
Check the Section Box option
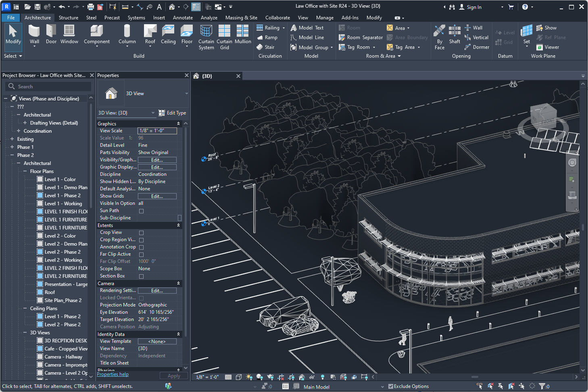(x=141, y=276)
